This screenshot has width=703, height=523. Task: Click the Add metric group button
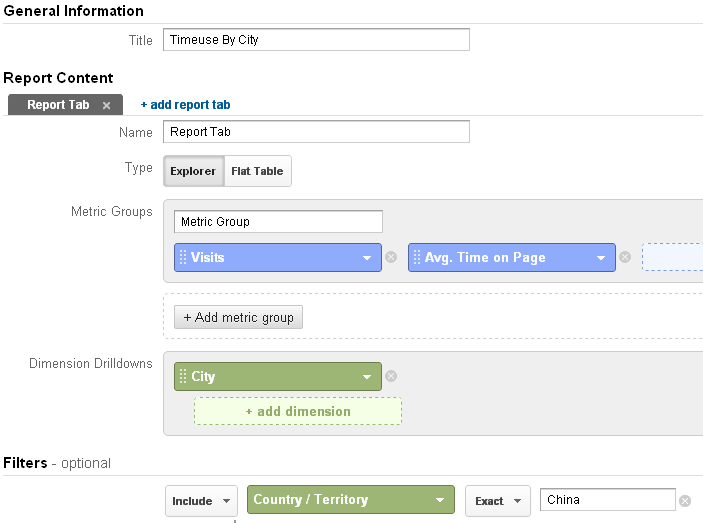[238, 317]
